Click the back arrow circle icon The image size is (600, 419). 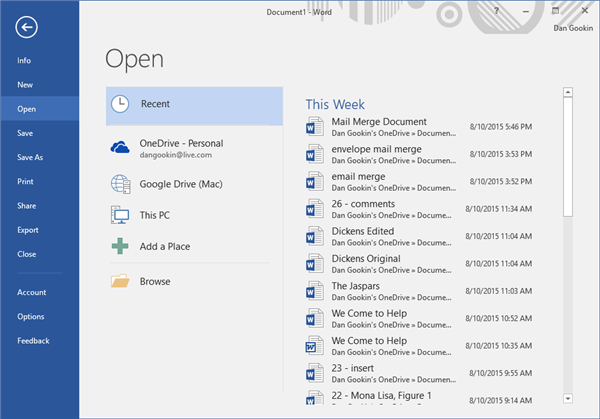pyautogui.click(x=24, y=27)
